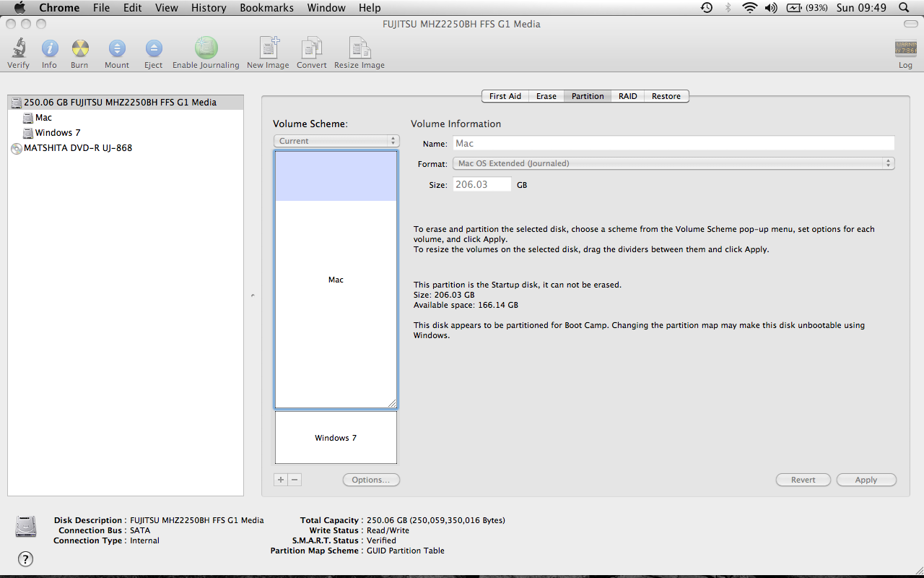Viewport: 924px width, 578px height.
Task: Open the help question mark button
Action: (25, 558)
